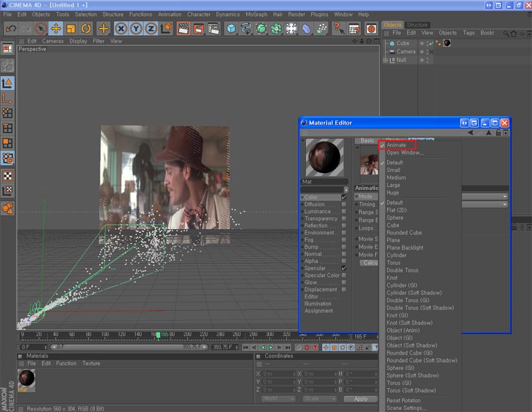
Task: Open the Render Settings icon
Action: (x=213, y=29)
